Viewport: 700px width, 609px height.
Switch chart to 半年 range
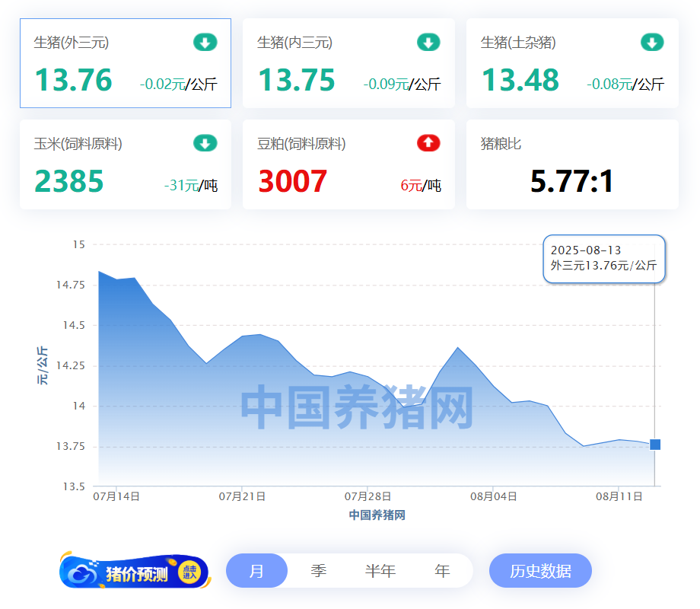click(380, 571)
